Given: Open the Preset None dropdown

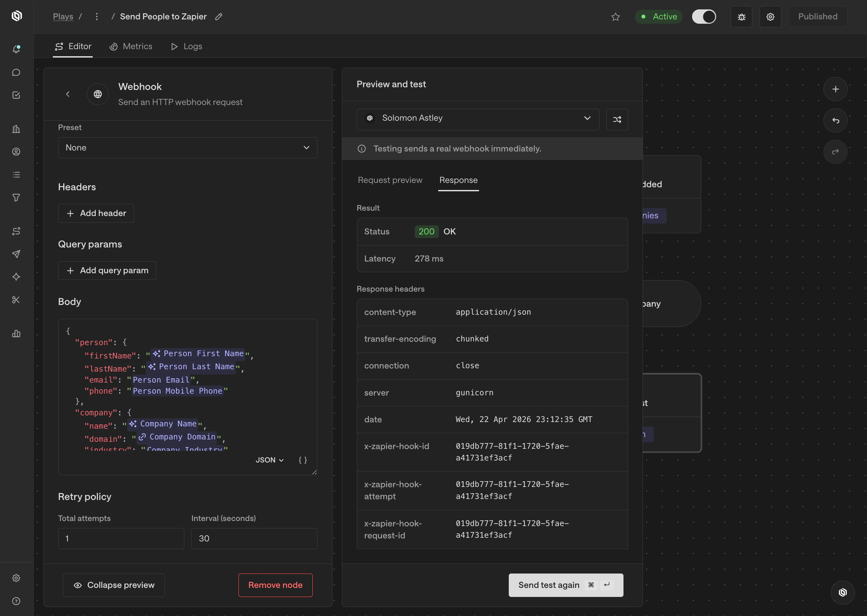Looking at the screenshot, I should tap(187, 147).
